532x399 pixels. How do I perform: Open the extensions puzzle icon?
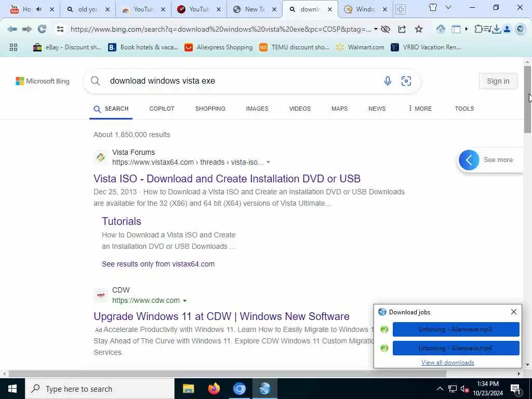(478, 29)
